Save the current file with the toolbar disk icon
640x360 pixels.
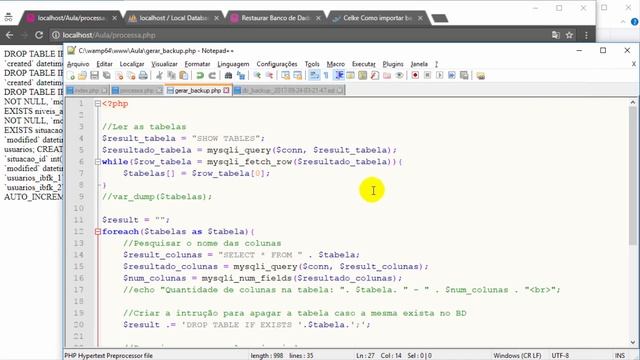click(94, 76)
